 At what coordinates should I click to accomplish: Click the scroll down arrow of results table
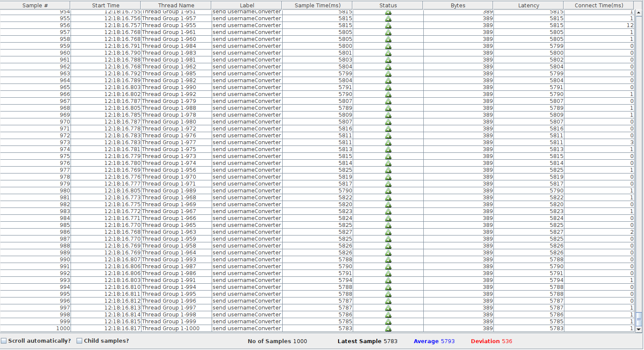coord(639,329)
